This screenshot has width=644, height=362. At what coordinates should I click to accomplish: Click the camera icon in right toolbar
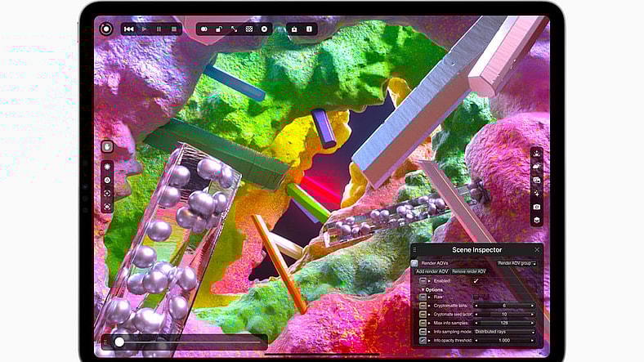click(x=536, y=207)
